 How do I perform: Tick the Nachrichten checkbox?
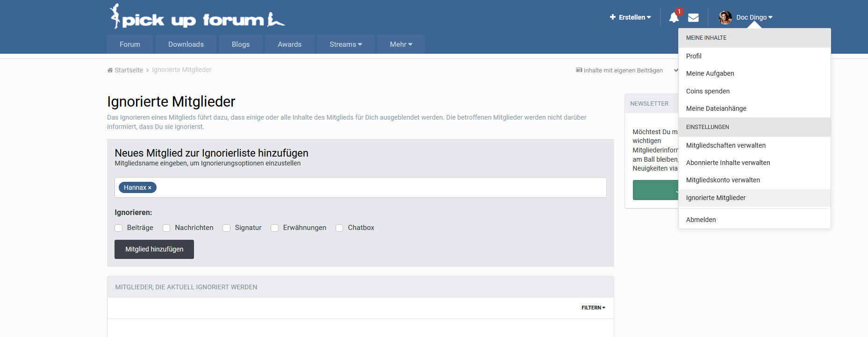coord(166,228)
